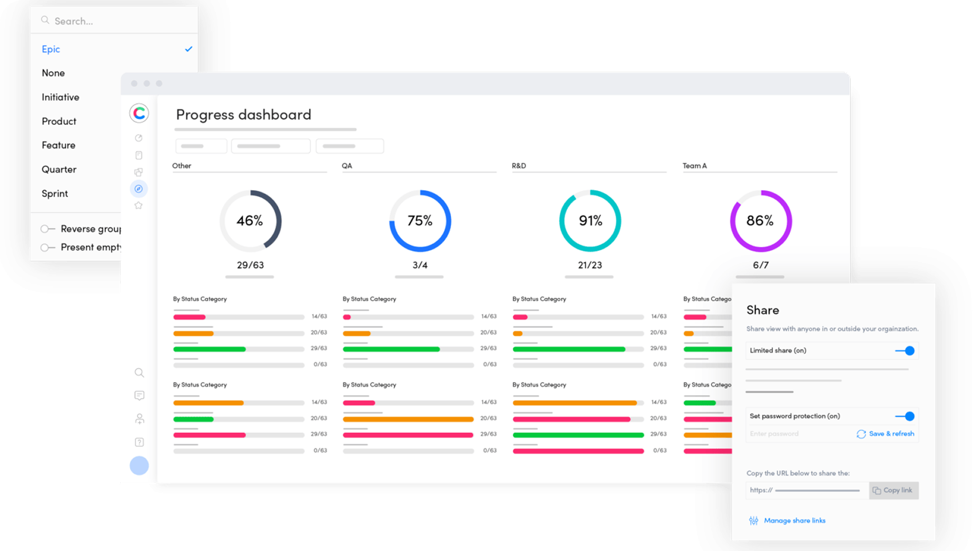Turn off the Limited share toggle
The image size is (980, 551).
pos(906,351)
